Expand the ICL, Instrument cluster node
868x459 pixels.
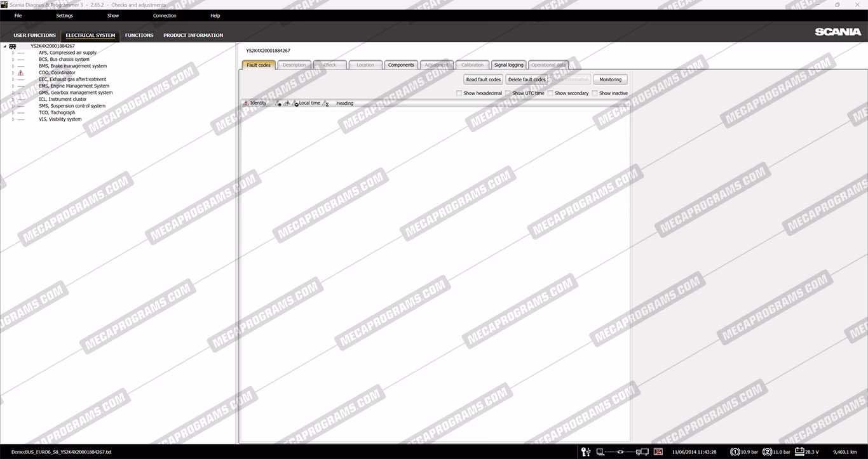pos(13,100)
